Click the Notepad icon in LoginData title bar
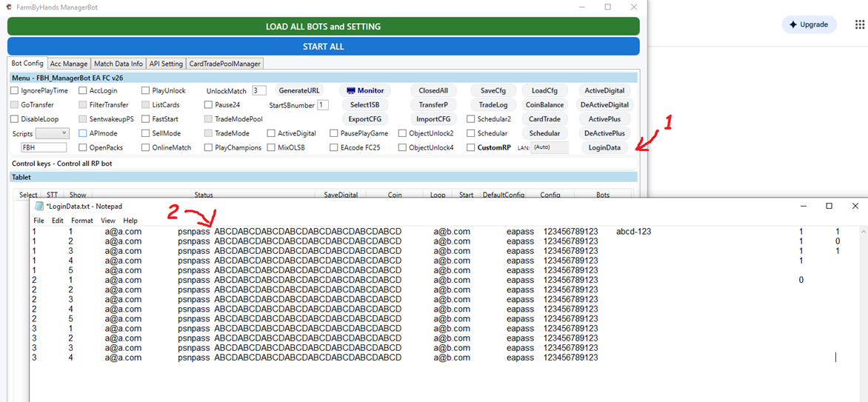Viewport: 868px width, 402px height. pyautogui.click(x=39, y=206)
